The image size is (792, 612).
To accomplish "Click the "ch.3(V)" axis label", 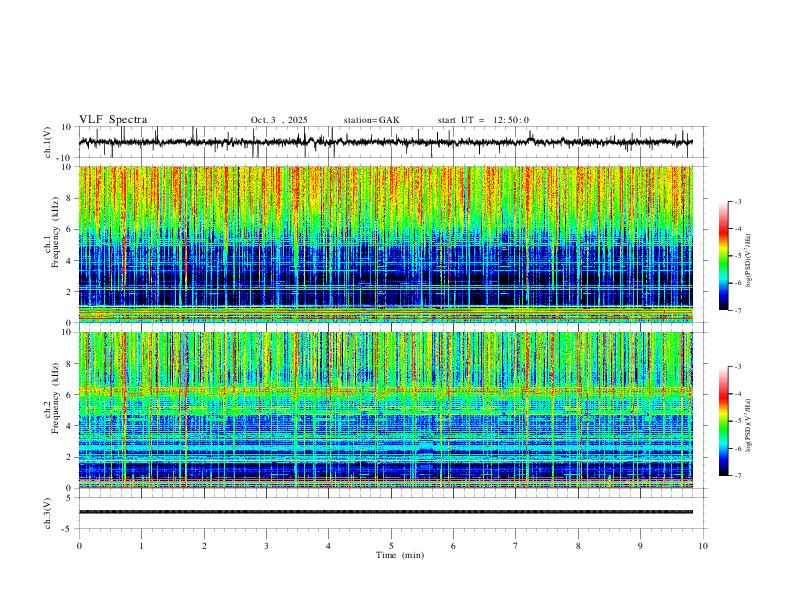I will point(48,513).
